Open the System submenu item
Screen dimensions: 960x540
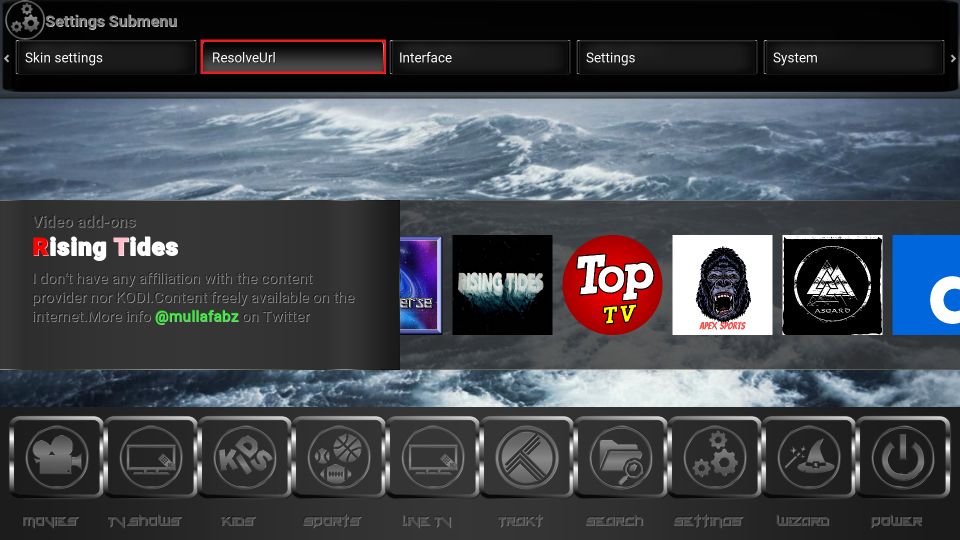tap(853, 58)
